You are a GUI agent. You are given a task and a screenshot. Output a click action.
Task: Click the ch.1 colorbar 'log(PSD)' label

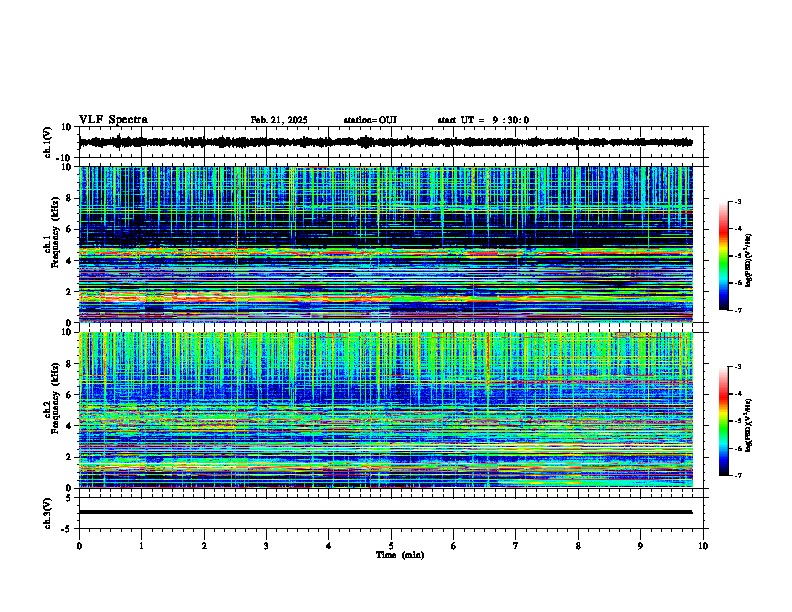(749, 261)
